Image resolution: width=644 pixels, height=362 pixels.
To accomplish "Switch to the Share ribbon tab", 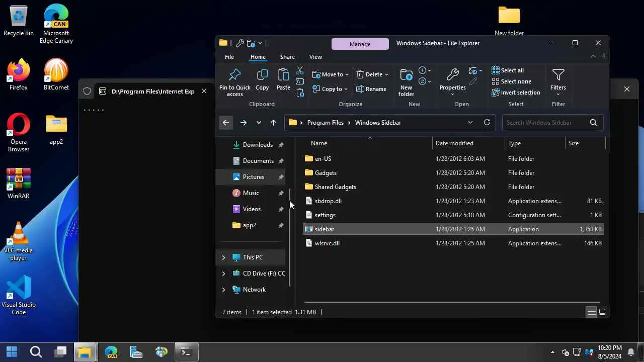I will (287, 57).
